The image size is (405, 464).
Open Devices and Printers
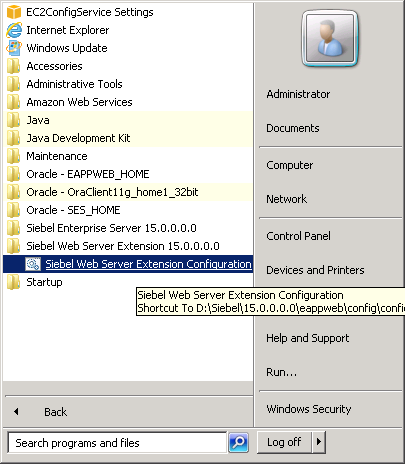(x=315, y=270)
